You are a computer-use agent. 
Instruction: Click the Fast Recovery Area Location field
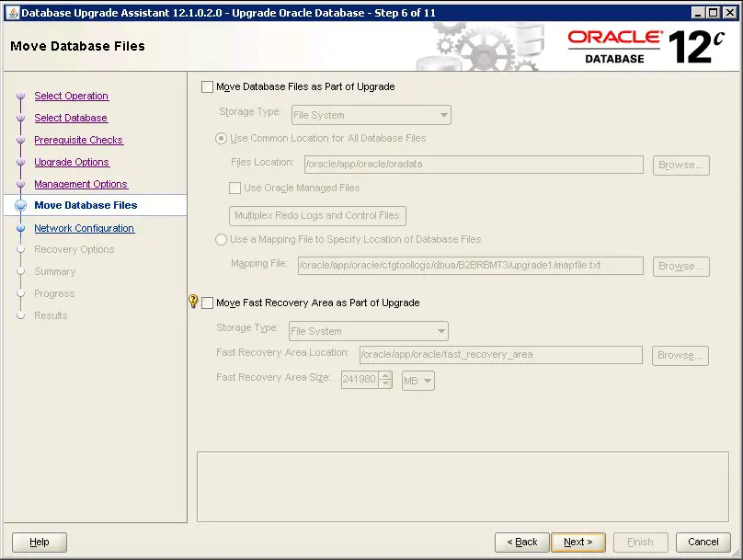click(x=501, y=355)
